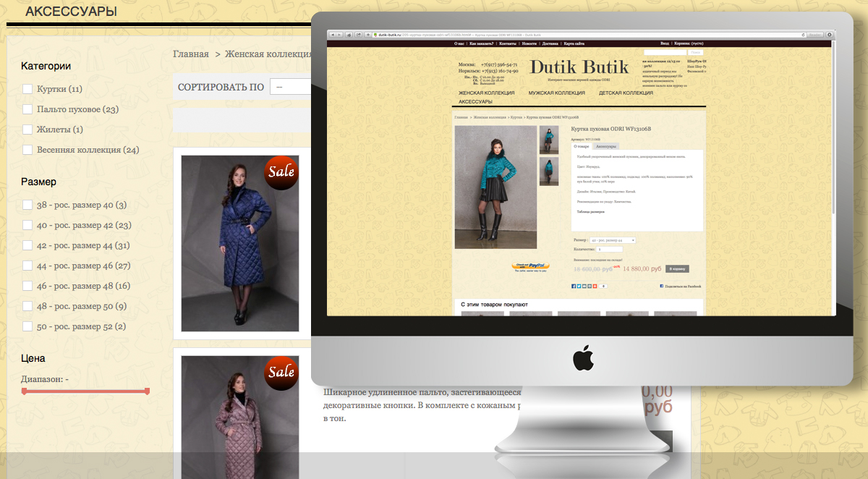Open the pink quilted coat product image
The height and width of the screenshot is (479, 868).
click(x=239, y=417)
